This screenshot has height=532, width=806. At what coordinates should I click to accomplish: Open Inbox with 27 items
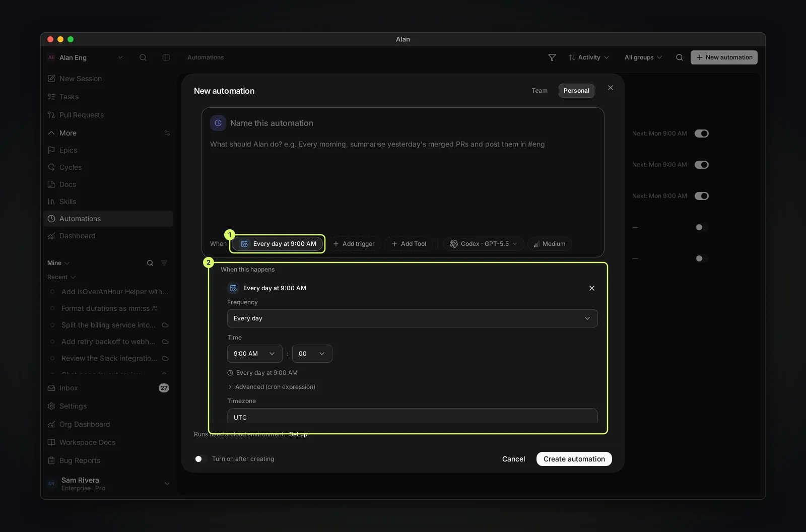pos(108,388)
